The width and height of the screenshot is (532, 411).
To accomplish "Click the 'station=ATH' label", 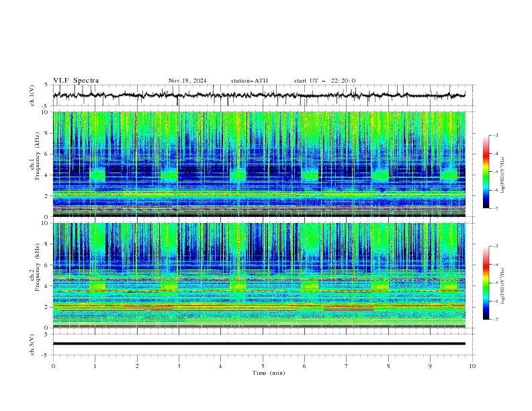I will click(x=249, y=81).
